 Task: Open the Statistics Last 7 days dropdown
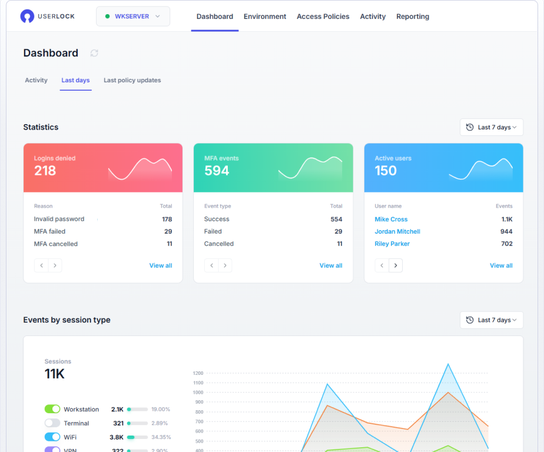(x=491, y=127)
